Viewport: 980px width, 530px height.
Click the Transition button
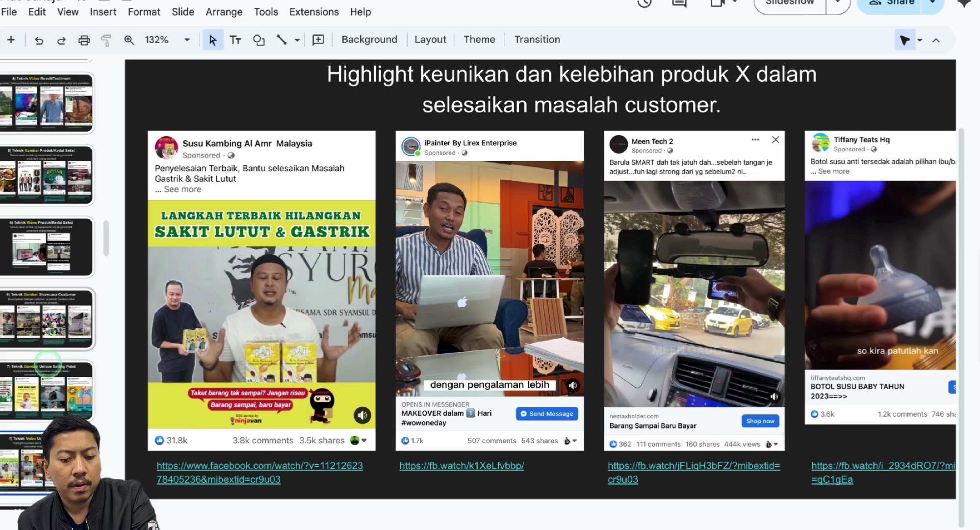pyautogui.click(x=537, y=40)
